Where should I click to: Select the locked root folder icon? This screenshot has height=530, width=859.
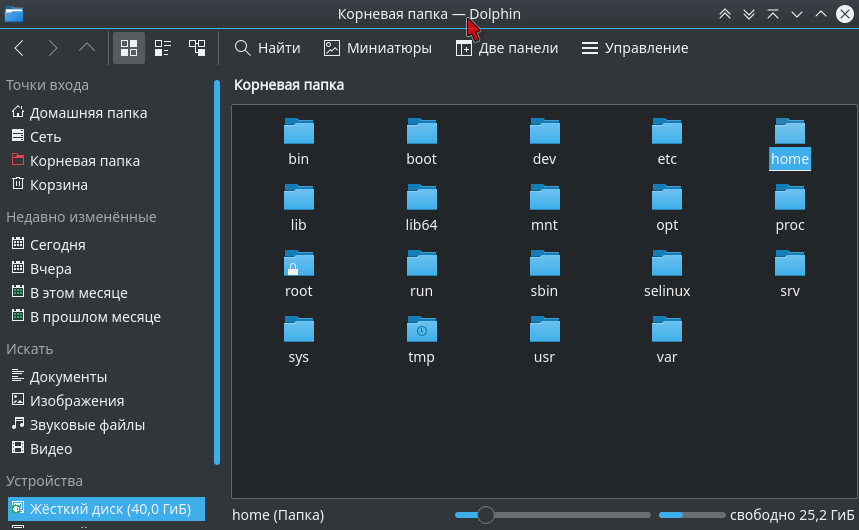(x=299, y=264)
